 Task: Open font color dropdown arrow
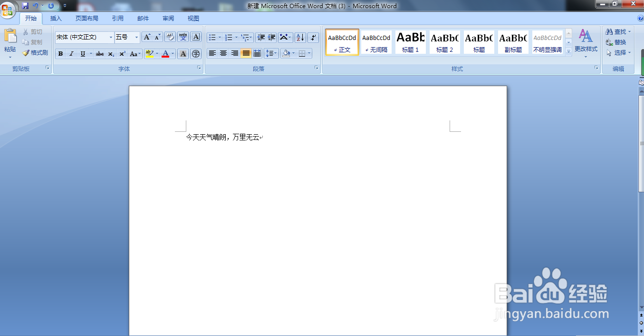coord(173,54)
